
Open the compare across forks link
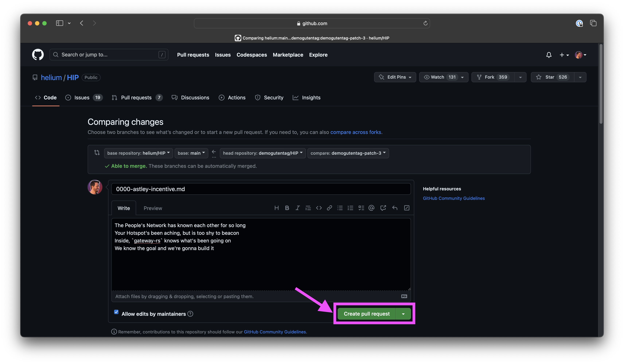coord(355,132)
